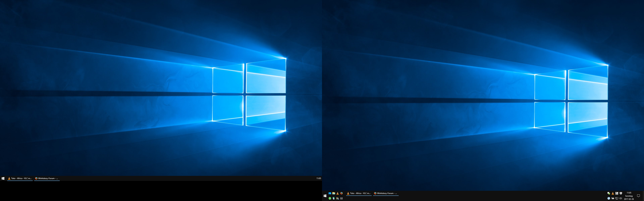Open the globe with mouse quick launch icon
Viewport: 644px width, 201px height.
[334, 198]
